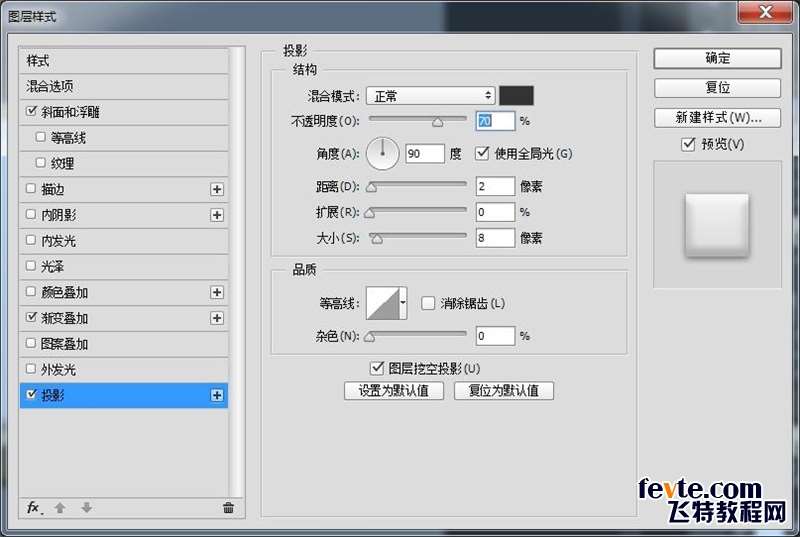Enable the 描边 checkbox
Viewport: 800px width, 537px height.
coord(31,188)
